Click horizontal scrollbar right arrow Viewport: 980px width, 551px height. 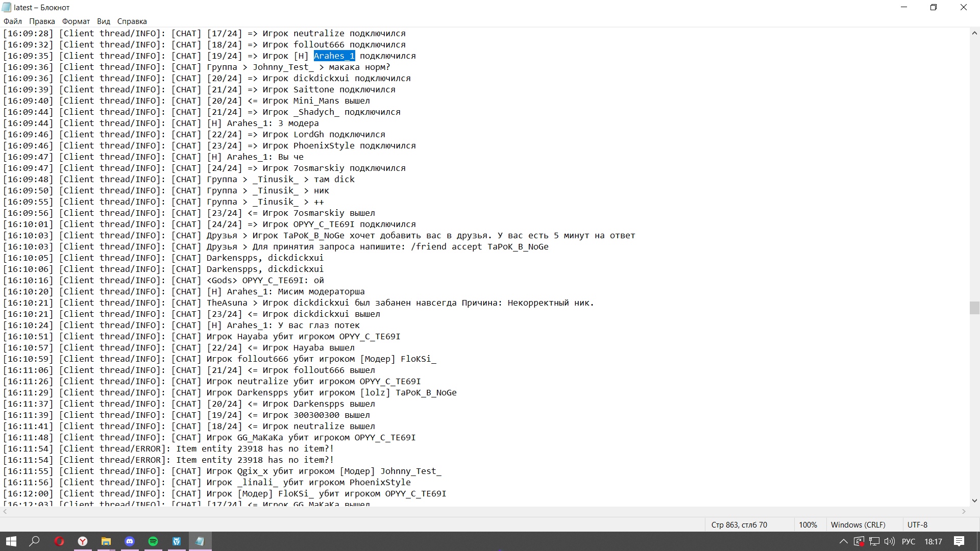pyautogui.click(x=964, y=511)
